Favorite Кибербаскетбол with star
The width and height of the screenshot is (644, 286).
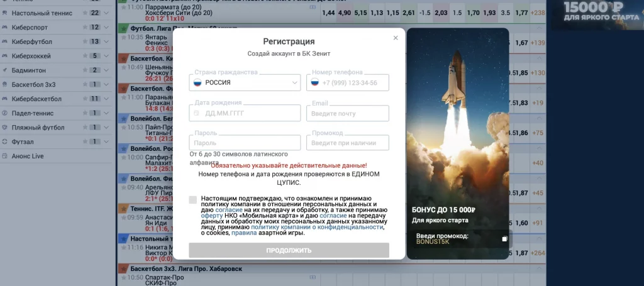[x=85, y=99]
